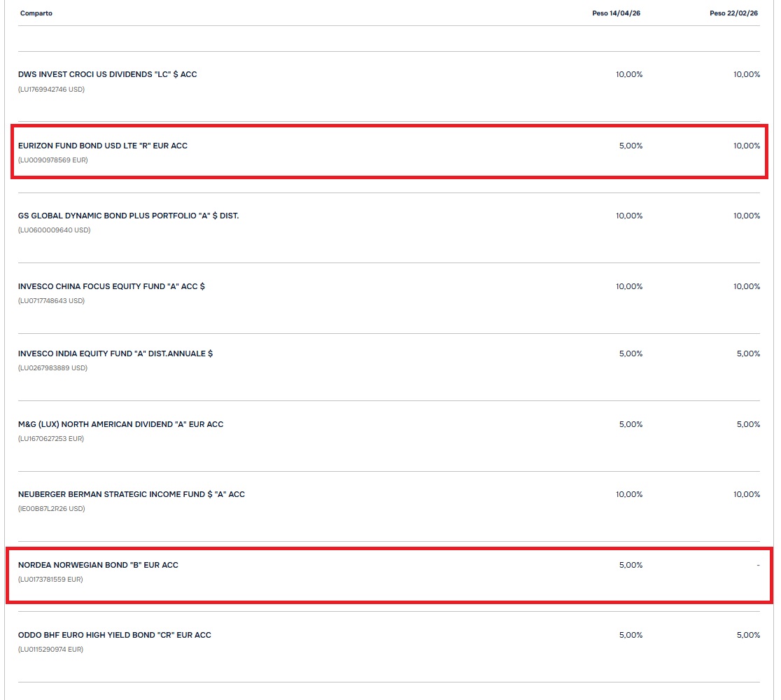Open GS Global Dynamic Bond Plus Portfolio
The width and height of the screenshot is (781, 700).
128,216
